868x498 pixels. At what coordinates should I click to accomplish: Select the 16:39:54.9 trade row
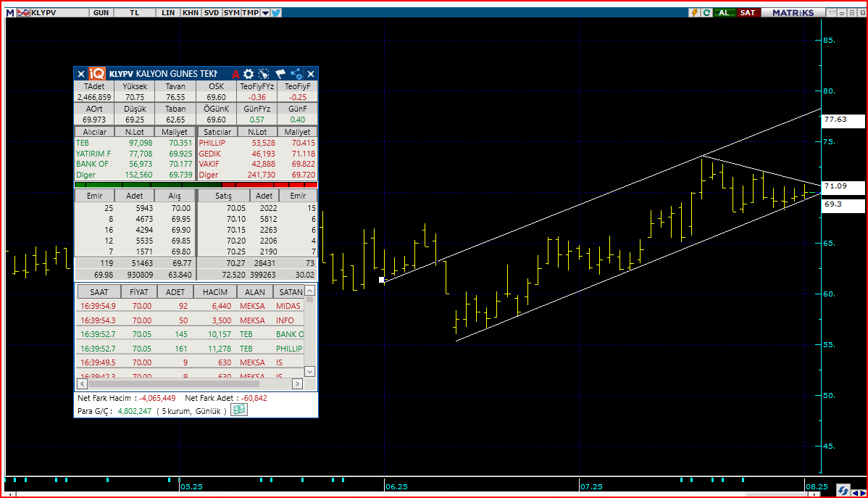(x=190, y=306)
